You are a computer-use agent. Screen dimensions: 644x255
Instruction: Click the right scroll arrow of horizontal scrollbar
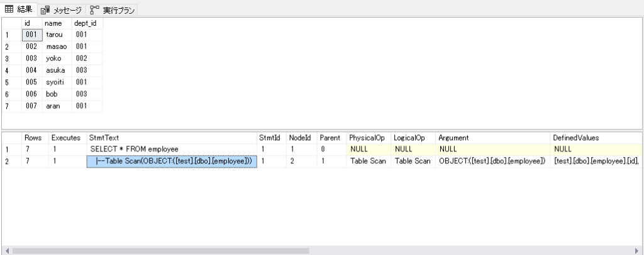[x=637, y=251]
